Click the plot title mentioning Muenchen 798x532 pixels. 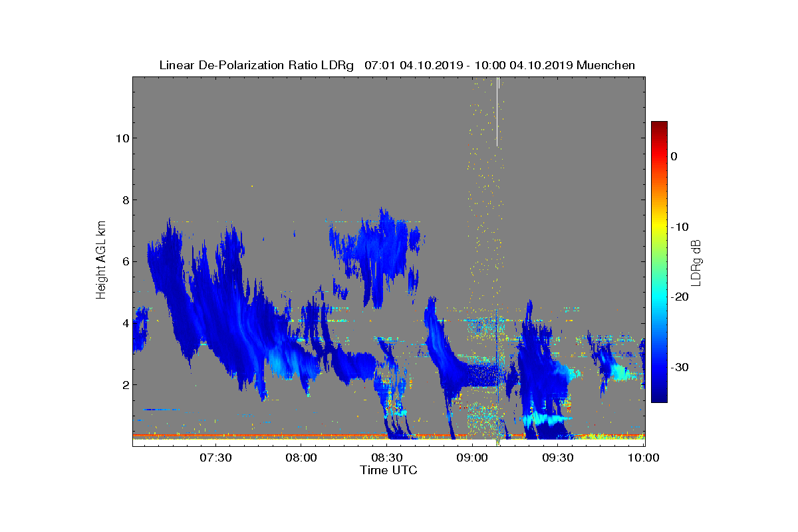pyautogui.click(x=397, y=65)
